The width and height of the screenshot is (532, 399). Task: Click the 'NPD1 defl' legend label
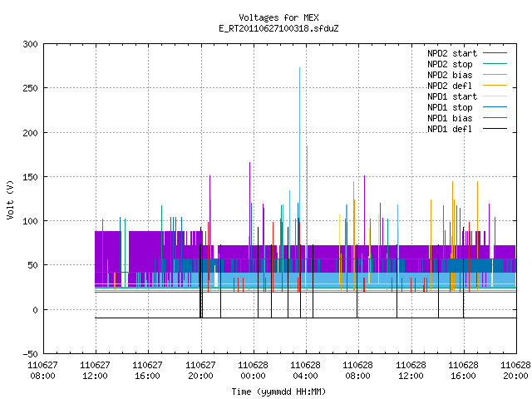[x=450, y=129]
